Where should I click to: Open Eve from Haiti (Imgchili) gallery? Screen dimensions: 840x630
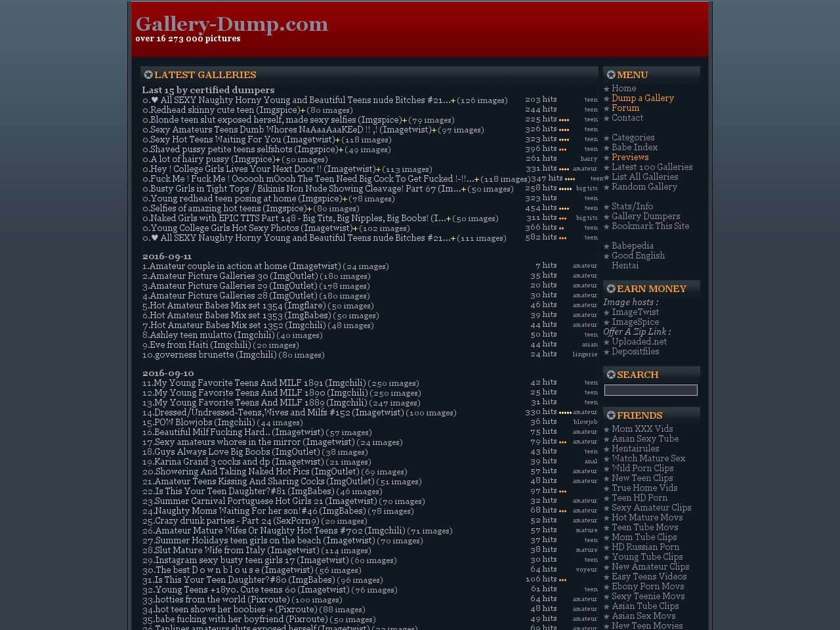tap(200, 345)
